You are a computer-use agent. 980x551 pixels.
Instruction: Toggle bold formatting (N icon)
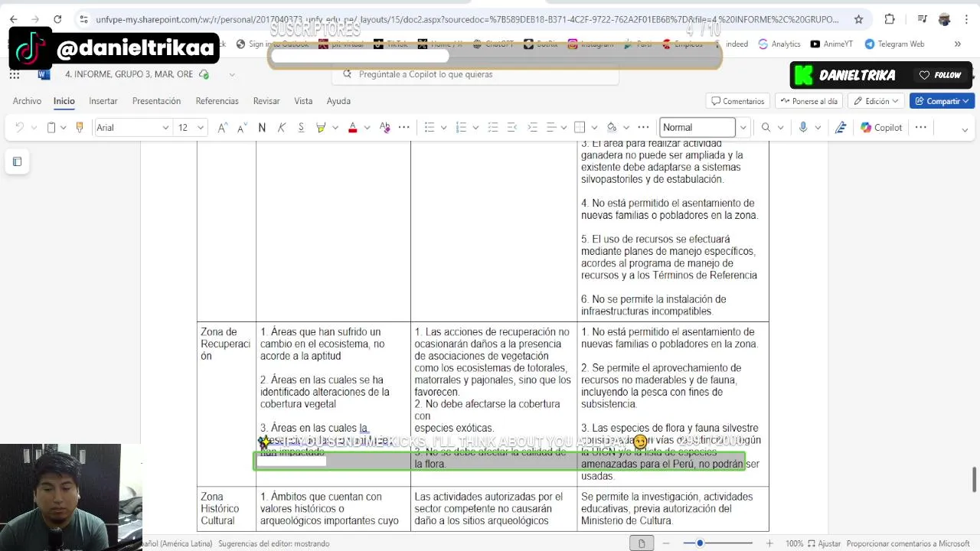pos(262,128)
